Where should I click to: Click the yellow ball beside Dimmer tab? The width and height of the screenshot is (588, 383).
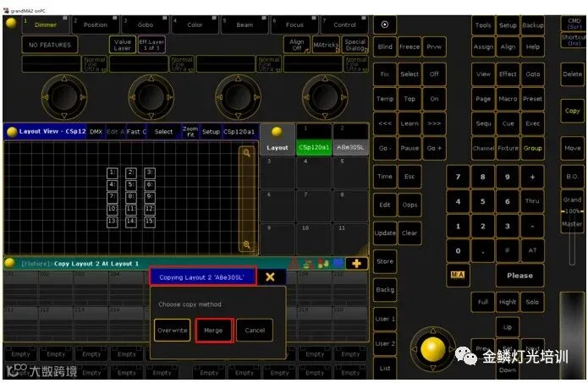click(11, 23)
